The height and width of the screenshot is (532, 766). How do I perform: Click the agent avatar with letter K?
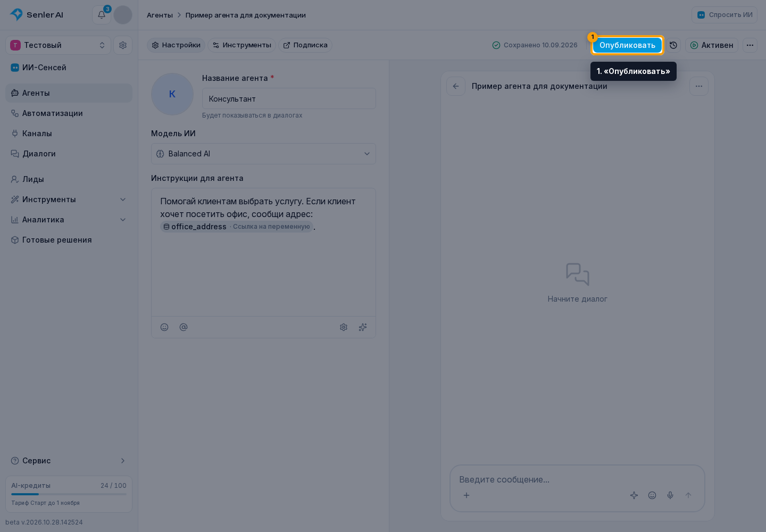(x=172, y=94)
